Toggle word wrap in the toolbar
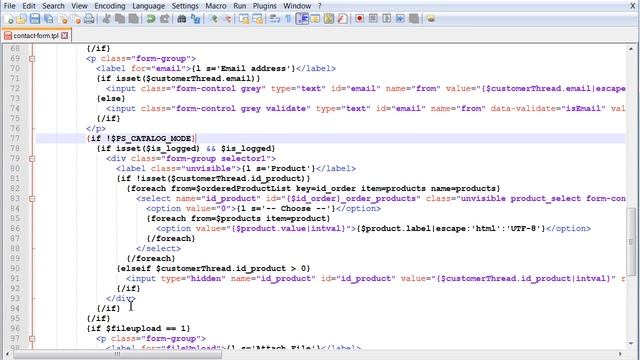This screenshot has width=640, height=360. [x=275, y=19]
